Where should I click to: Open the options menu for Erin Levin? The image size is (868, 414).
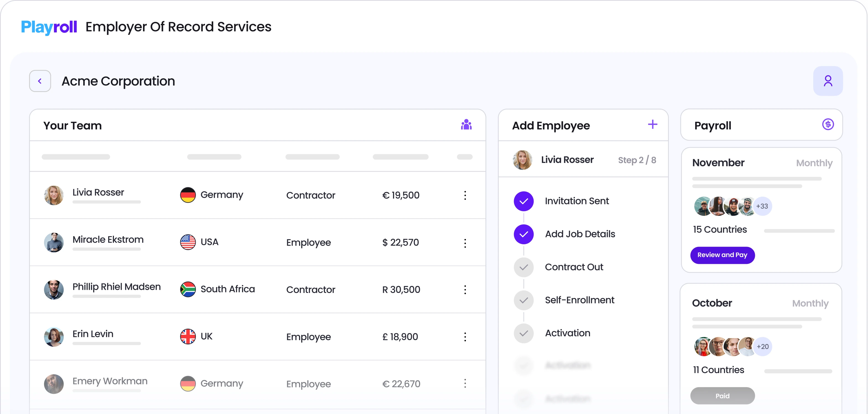(465, 337)
